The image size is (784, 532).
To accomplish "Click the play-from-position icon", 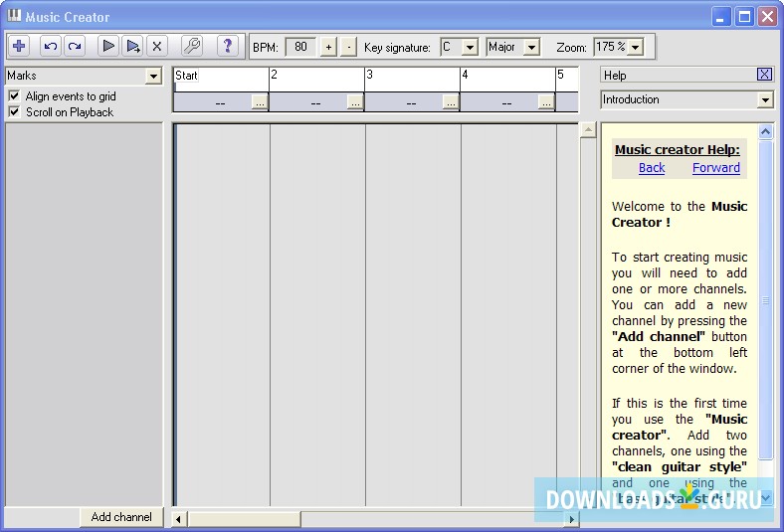I will 132,46.
